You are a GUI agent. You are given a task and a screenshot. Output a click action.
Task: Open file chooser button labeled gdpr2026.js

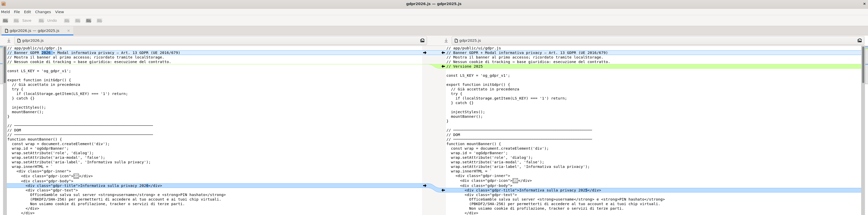221,41
